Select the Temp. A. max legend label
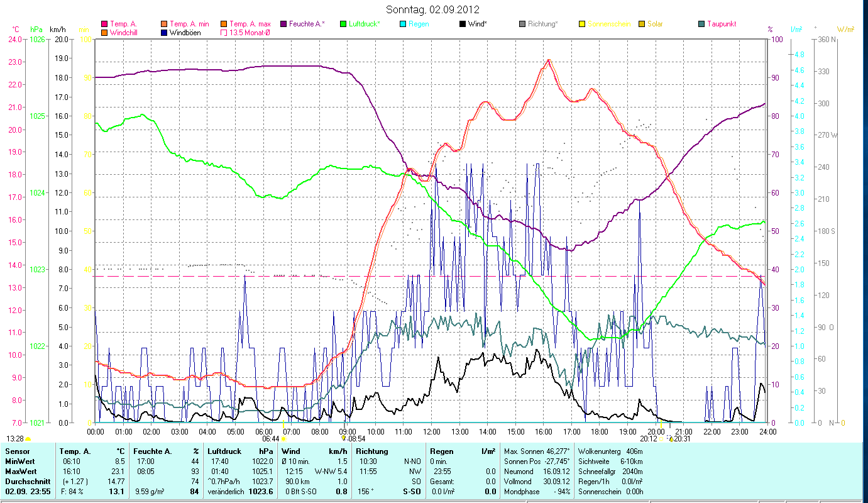868x503 pixels. click(x=250, y=24)
